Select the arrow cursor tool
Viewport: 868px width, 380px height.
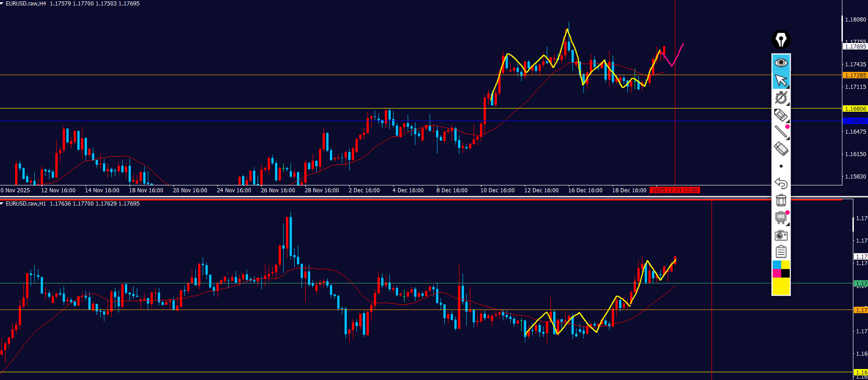781,80
